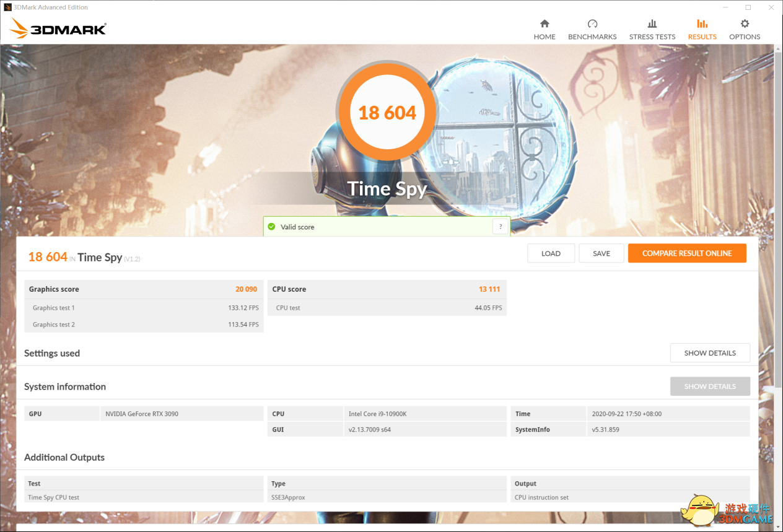Click the time value 2020-09-22 17:50 +08:00

pyautogui.click(x=627, y=414)
